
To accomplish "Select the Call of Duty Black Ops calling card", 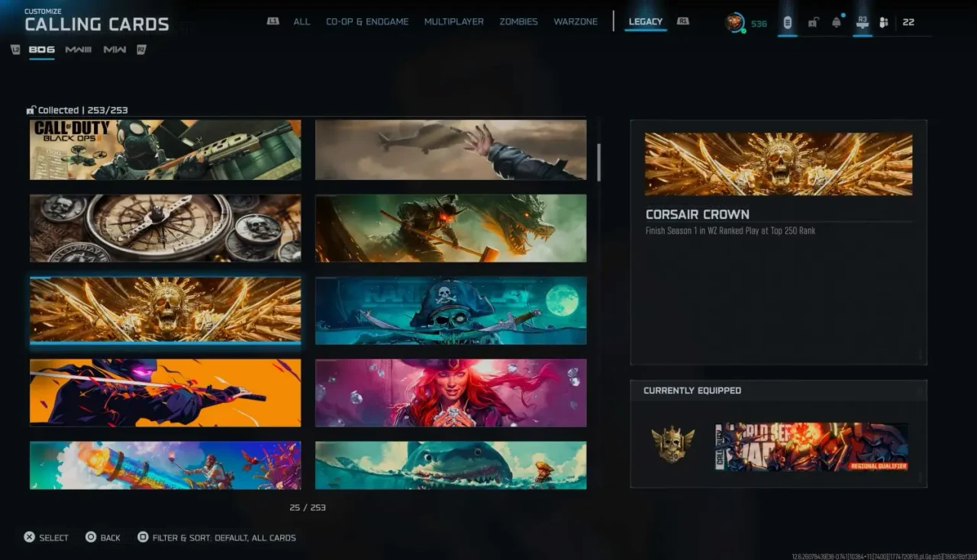I will point(166,150).
